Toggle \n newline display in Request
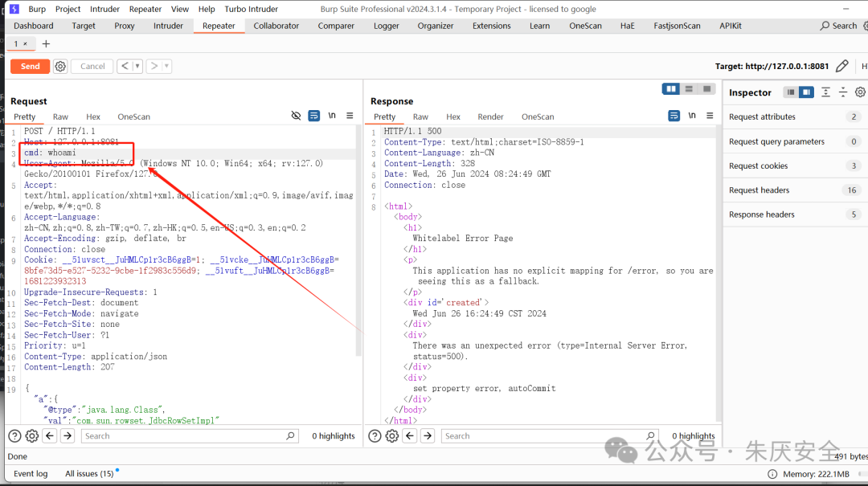The image size is (868, 486). [332, 116]
